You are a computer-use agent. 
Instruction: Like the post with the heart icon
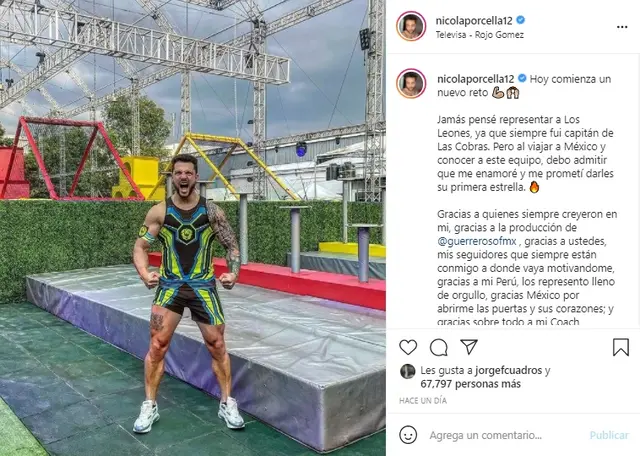click(x=408, y=347)
